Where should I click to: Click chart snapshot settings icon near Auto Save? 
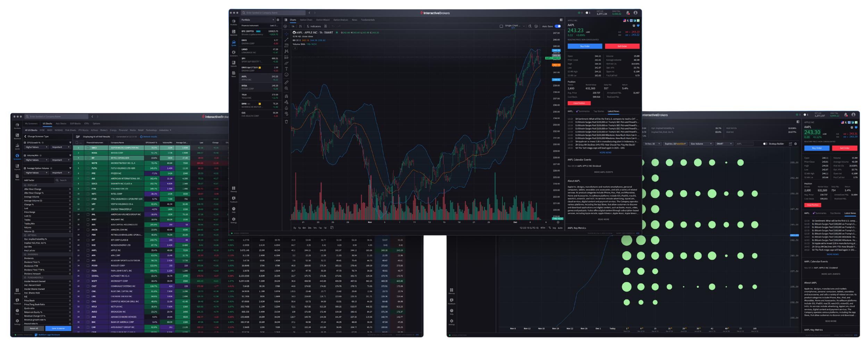coord(536,26)
